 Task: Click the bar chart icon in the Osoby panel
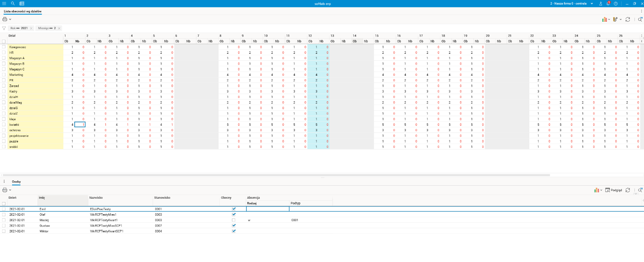coord(597,190)
